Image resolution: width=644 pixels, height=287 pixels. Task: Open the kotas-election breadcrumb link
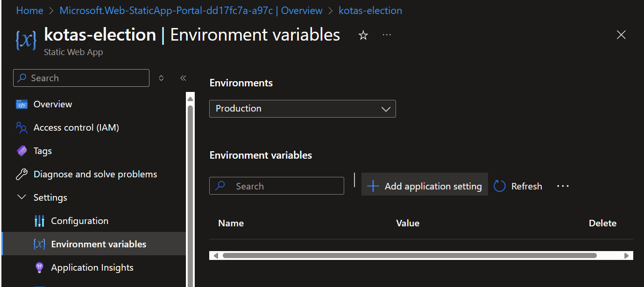click(x=370, y=10)
